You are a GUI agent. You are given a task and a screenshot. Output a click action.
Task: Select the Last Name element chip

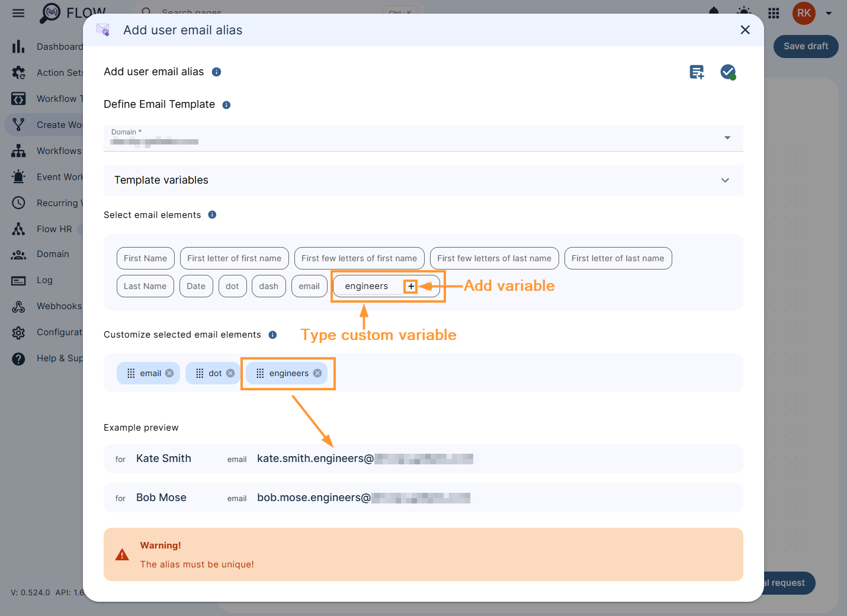pyautogui.click(x=145, y=286)
